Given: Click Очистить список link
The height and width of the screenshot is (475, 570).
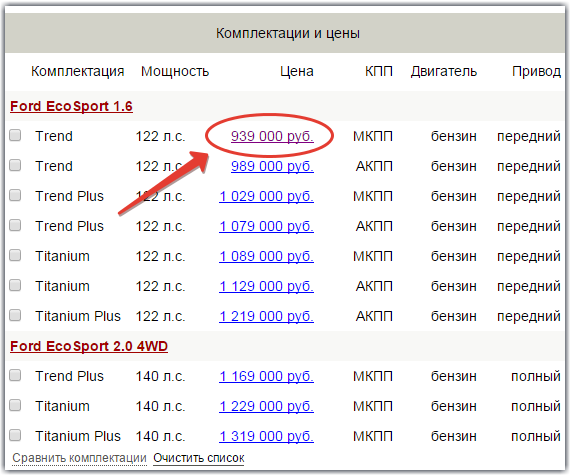Looking at the screenshot, I should click(x=198, y=458).
